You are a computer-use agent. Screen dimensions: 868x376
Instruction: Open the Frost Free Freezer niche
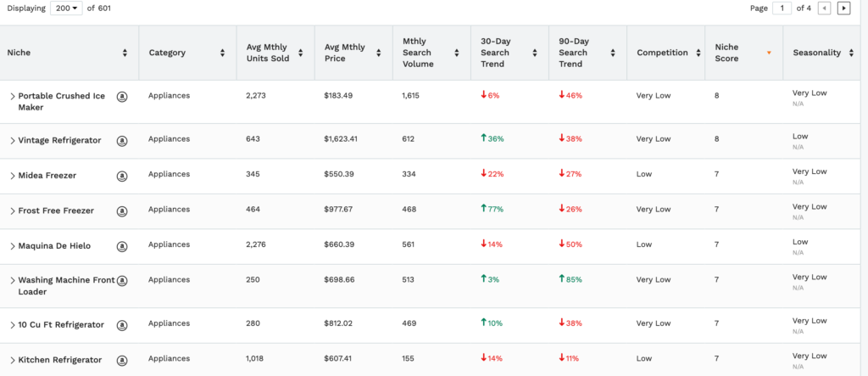point(56,210)
